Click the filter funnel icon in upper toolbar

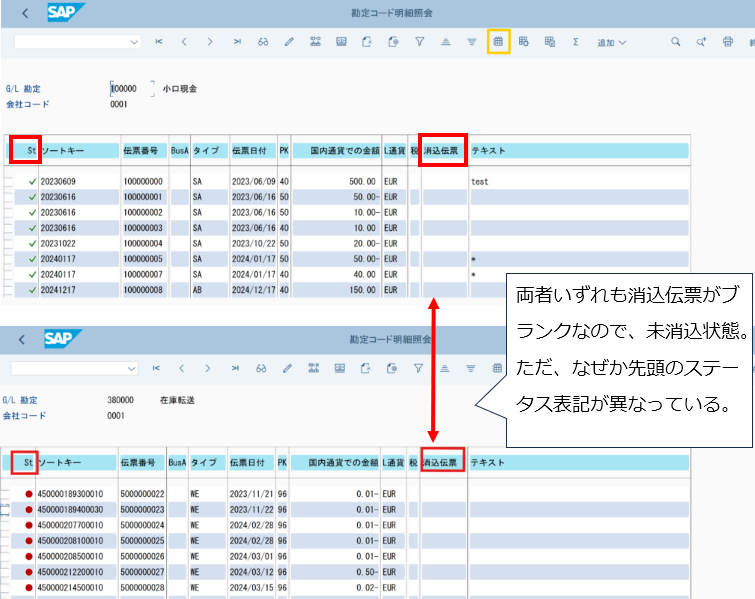coord(420,42)
